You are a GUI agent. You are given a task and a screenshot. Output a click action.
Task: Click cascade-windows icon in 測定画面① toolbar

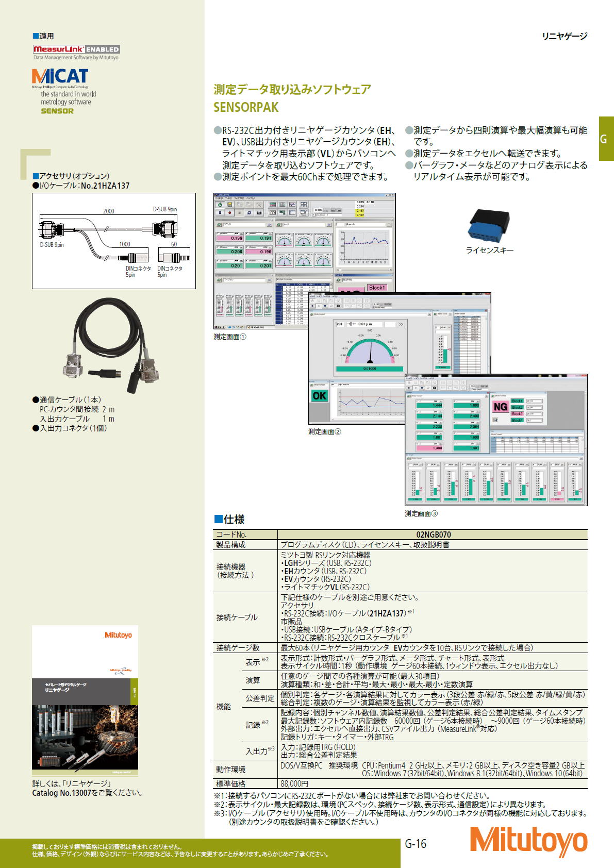pos(304,213)
